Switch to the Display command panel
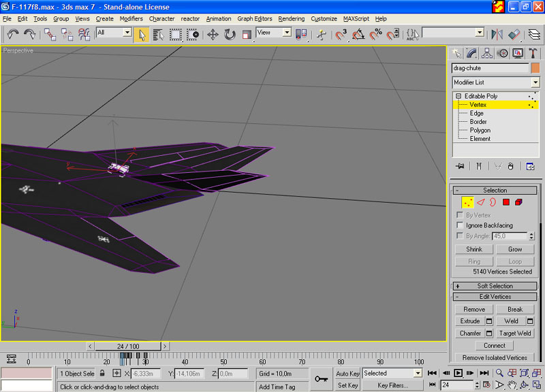Viewport: 545px width, 392px height. pos(518,54)
